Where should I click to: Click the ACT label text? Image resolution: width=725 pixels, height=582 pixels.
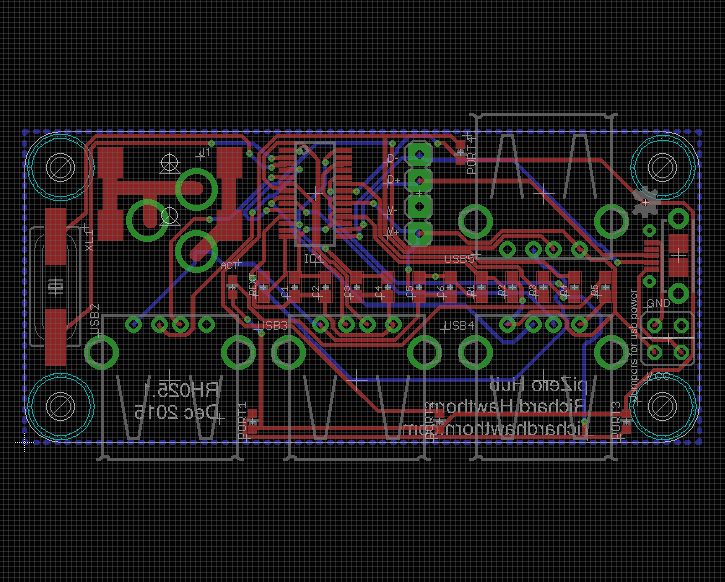230,265
